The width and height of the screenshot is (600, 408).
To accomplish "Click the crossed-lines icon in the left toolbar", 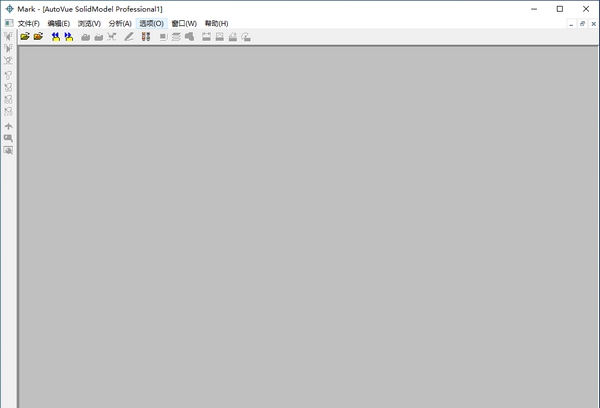I will (x=8, y=60).
